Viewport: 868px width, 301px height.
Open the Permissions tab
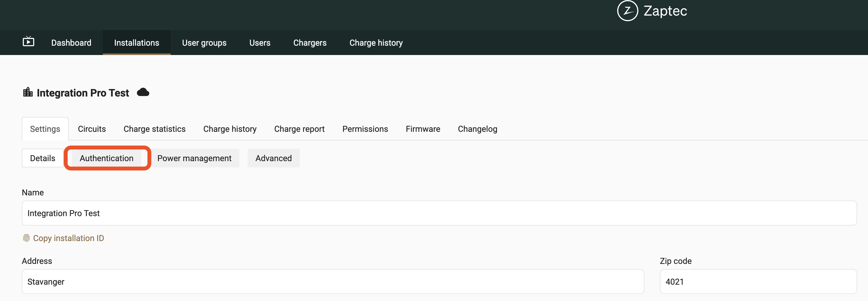click(x=365, y=129)
